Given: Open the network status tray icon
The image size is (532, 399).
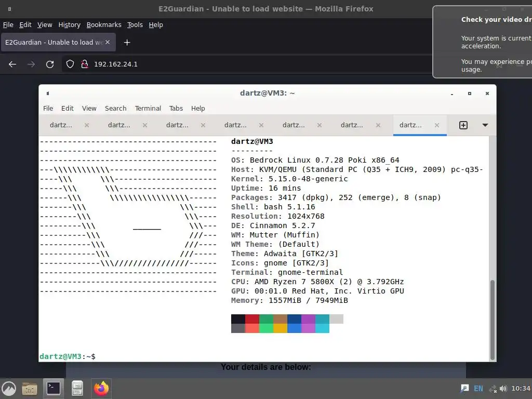Looking at the screenshot, I should coord(493,389).
